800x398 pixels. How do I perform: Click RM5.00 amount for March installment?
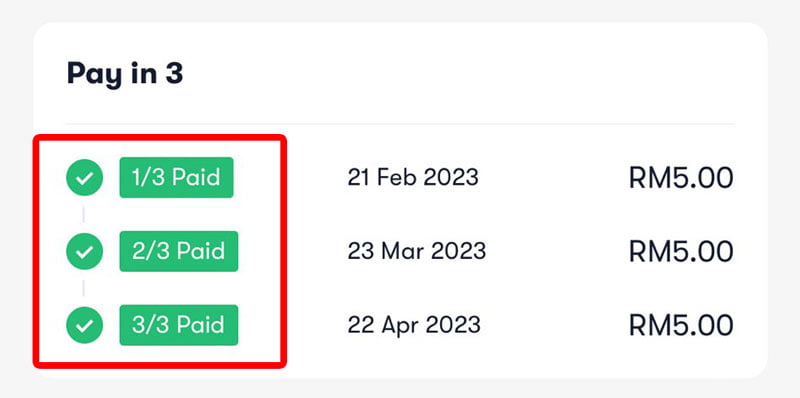coord(681,252)
